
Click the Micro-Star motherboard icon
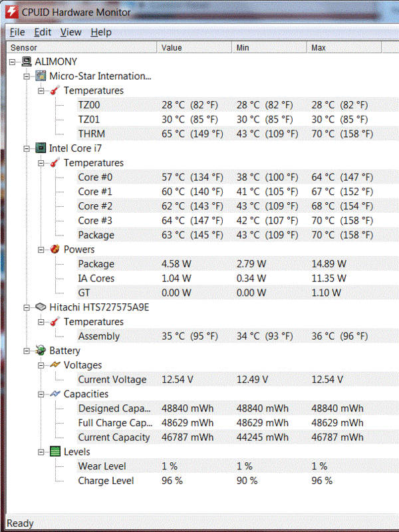pyautogui.click(x=41, y=76)
